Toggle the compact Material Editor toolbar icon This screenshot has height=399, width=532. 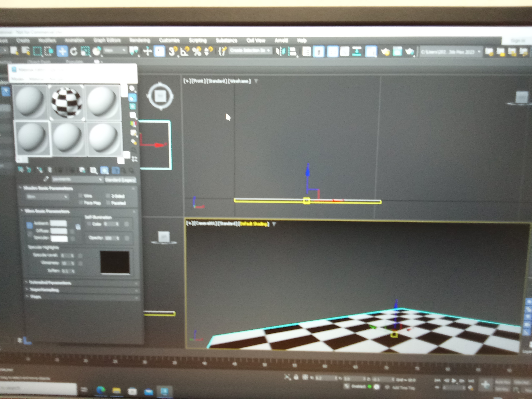pos(371,52)
